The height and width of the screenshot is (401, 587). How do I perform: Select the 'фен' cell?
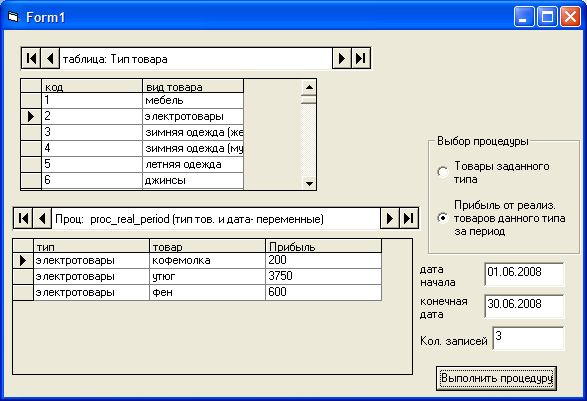[207, 292]
